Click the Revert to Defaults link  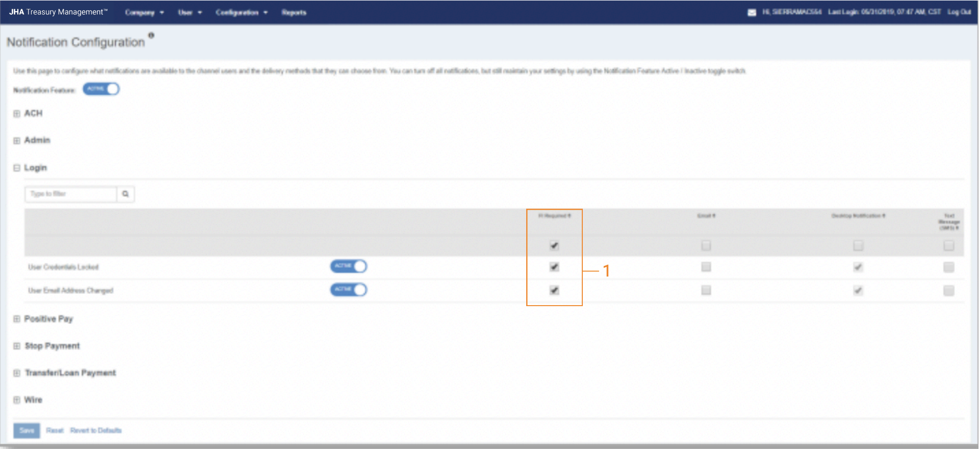96,431
